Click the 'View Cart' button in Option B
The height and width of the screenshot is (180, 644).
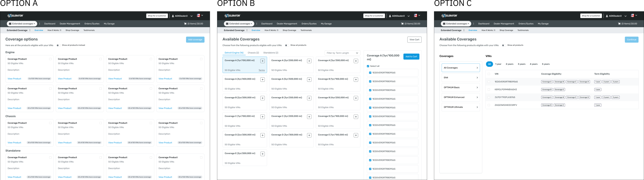pos(414,39)
